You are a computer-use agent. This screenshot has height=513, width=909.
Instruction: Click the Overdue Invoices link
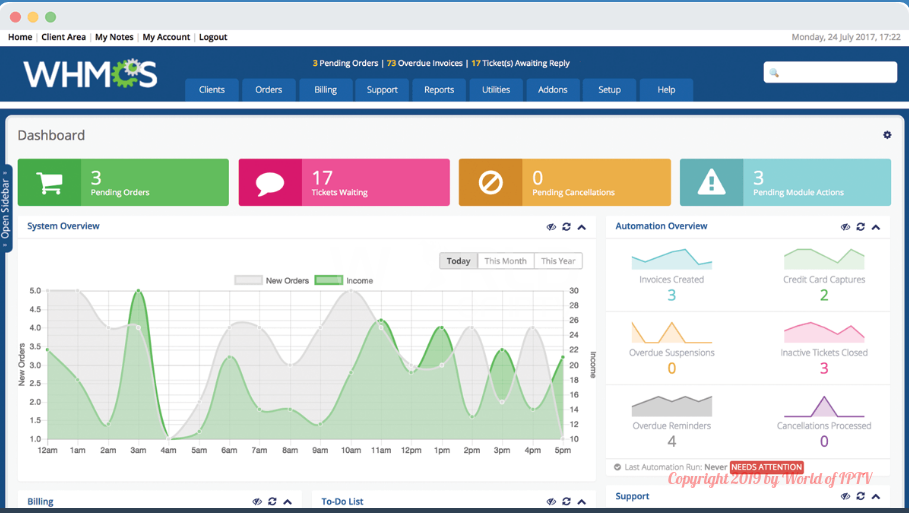coord(424,63)
